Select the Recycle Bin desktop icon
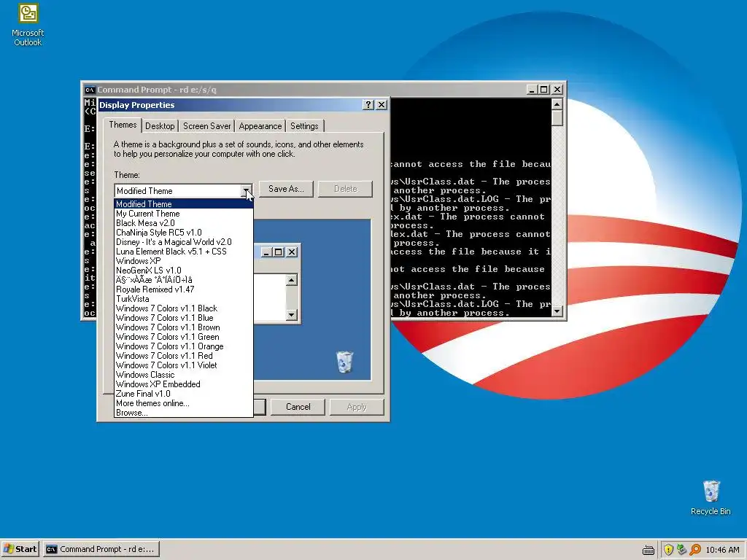 pos(711,497)
